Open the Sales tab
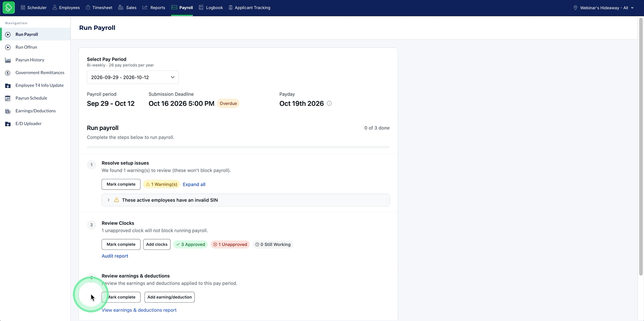The width and height of the screenshot is (644, 321). [127, 8]
